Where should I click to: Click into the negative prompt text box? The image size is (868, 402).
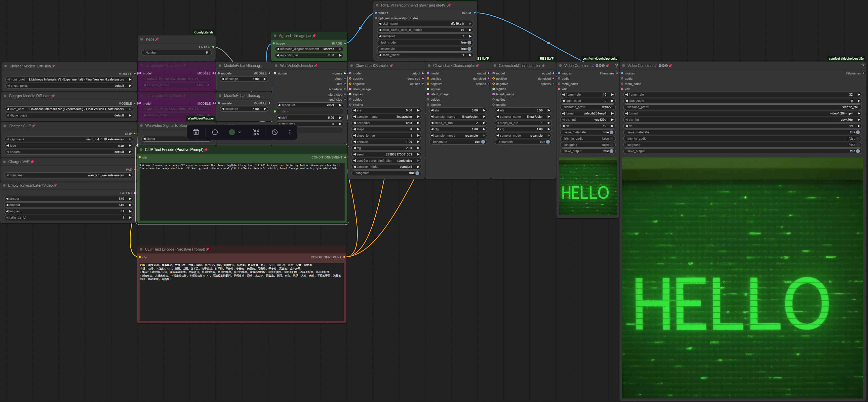click(x=242, y=292)
